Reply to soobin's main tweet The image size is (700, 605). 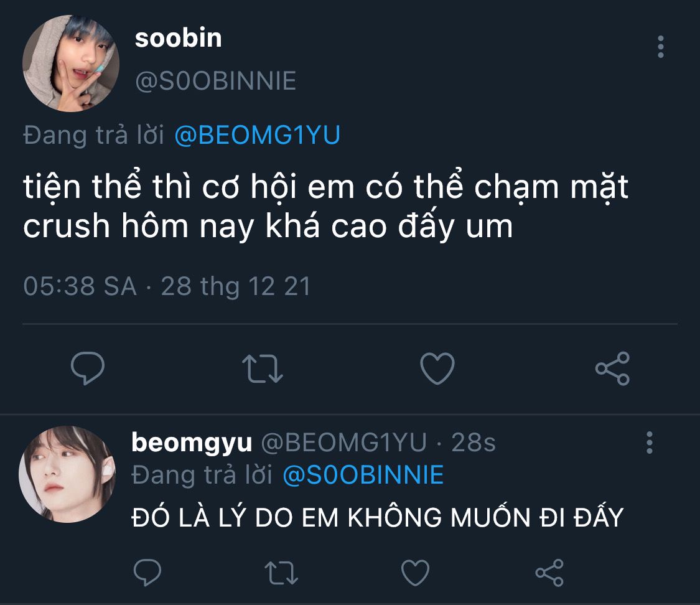pyautogui.click(x=88, y=368)
